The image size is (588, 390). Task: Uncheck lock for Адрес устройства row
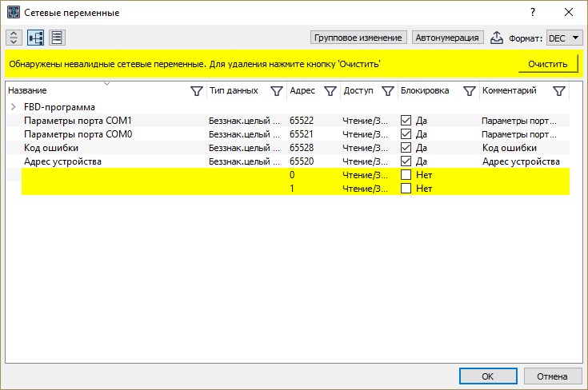click(406, 161)
